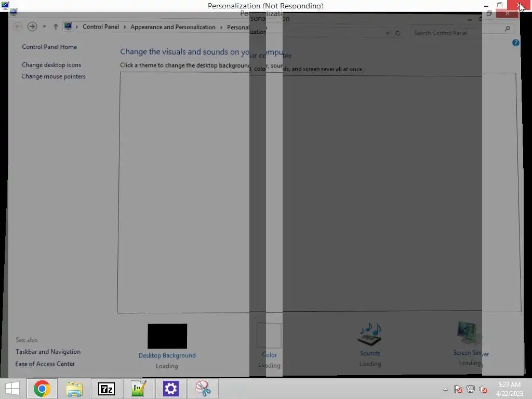Image resolution: width=532 pixels, height=399 pixels.
Task: Click the black Desktop Background thumbnail
Action: tap(167, 336)
